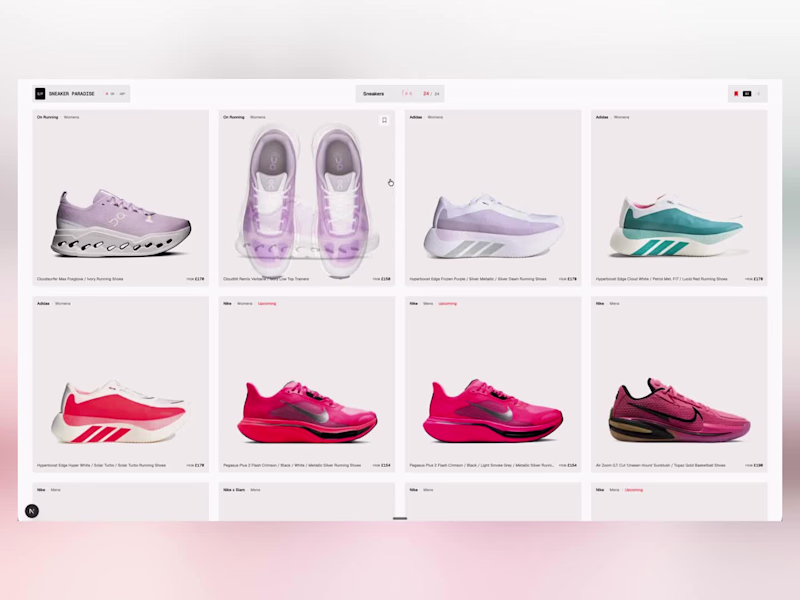Click the Mens label on the Air Zoom card
The image size is (800, 600).
(614, 304)
